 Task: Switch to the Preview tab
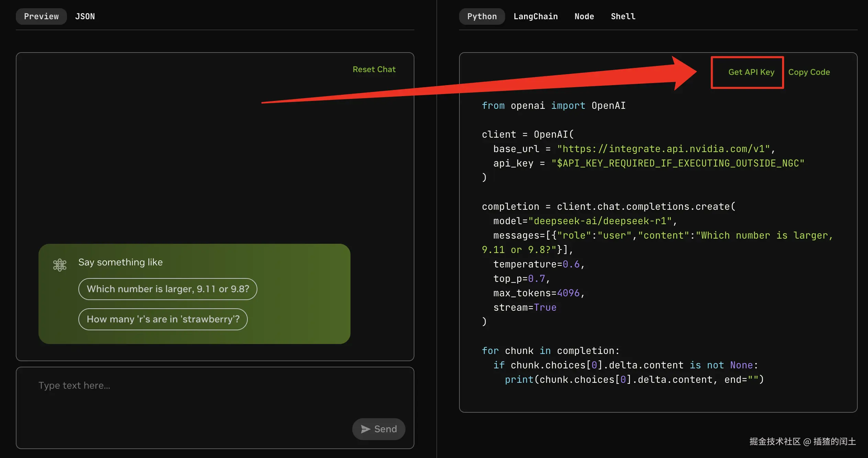[41, 16]
